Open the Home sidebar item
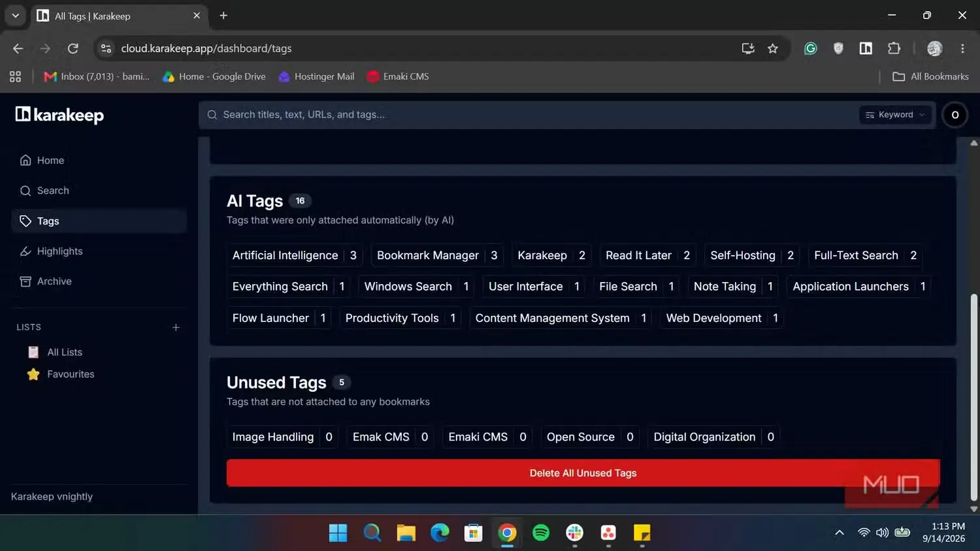The width and height of the screenshot is (980, 551). tap(99, 160)
